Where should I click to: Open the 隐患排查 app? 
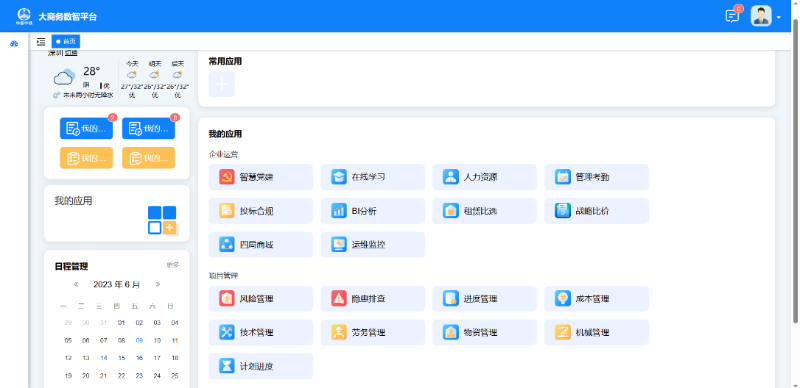(x=373, y=299)
